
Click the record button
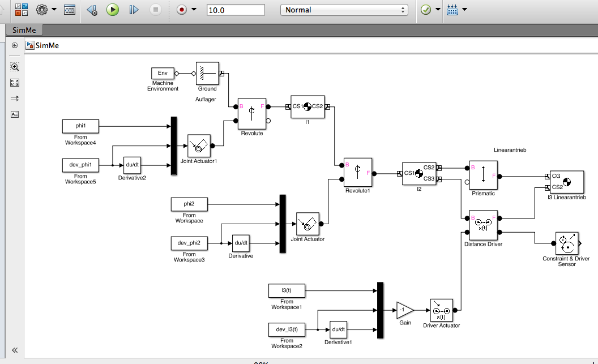click(x=182, y=10)
